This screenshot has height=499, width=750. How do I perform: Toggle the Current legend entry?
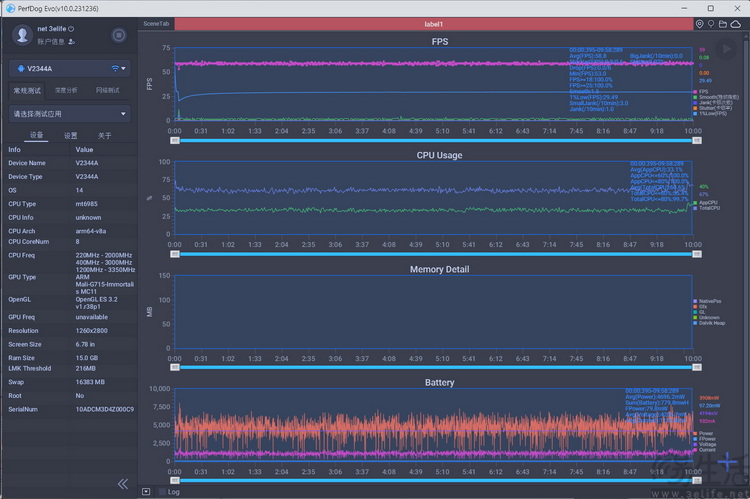(x=705, y=450)
